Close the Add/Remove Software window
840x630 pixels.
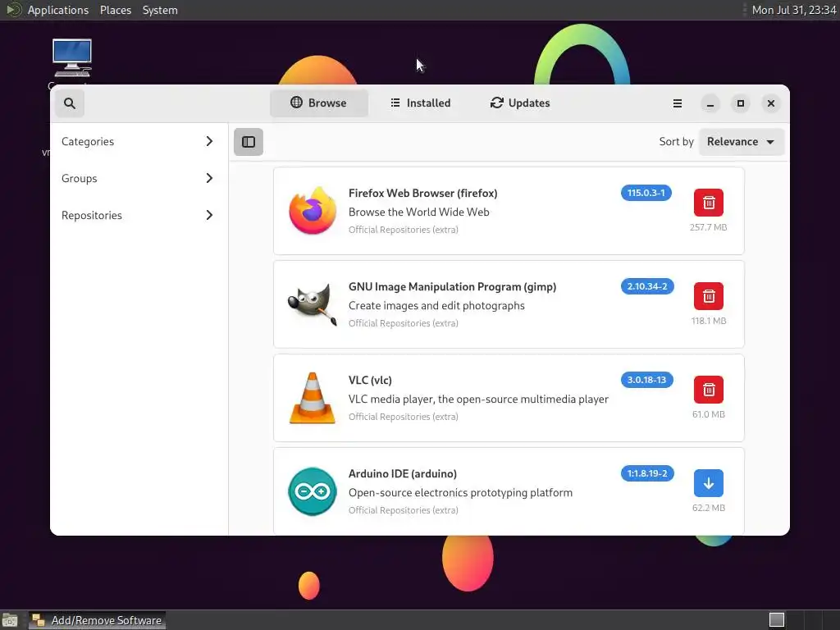(771, 103)
